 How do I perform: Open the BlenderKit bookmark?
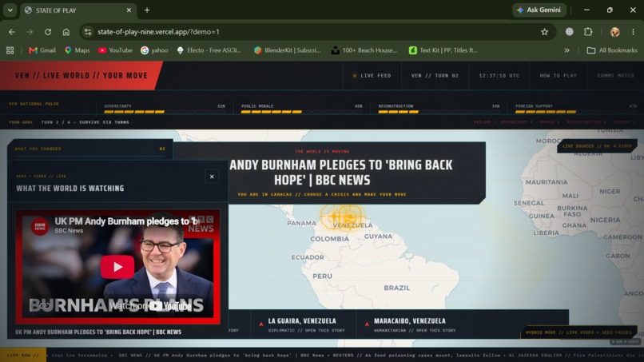point(287,50)
